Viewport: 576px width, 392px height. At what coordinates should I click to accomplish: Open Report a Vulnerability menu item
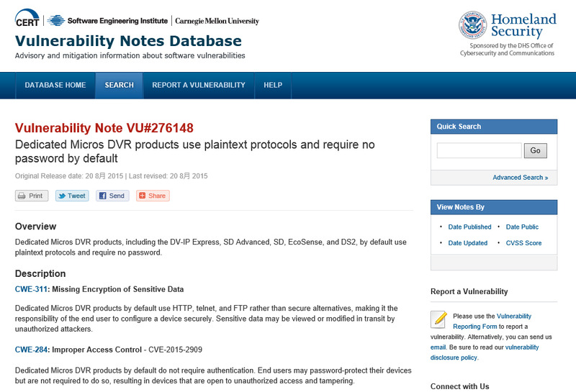pyautogui.click(x=199, y=85)
